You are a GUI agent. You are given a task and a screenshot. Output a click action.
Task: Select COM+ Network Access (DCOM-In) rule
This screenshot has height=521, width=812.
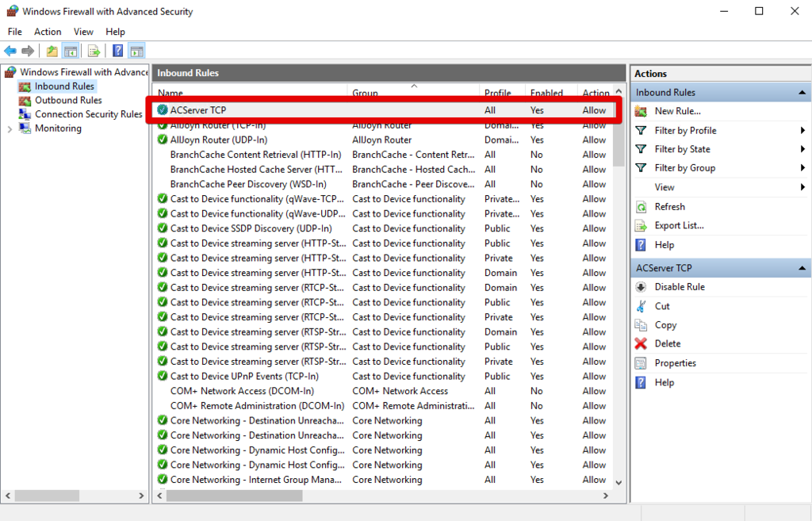tap(382, 391)
